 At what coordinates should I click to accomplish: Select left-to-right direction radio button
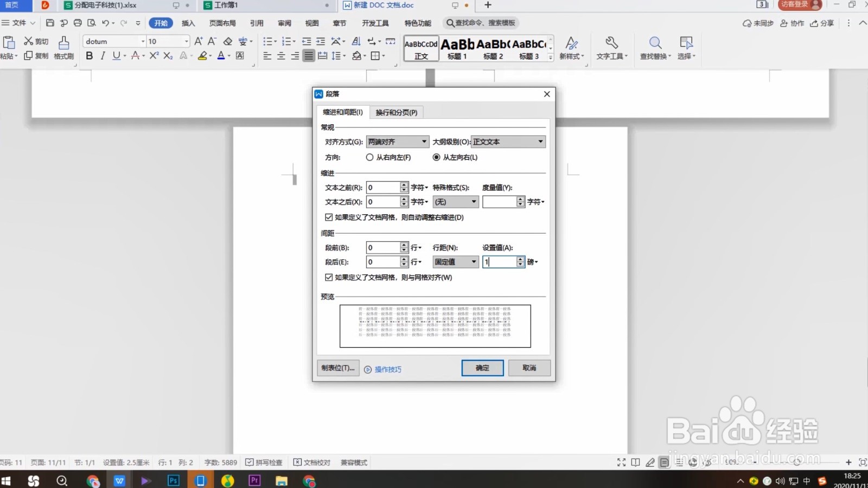(x=436, y=157)
